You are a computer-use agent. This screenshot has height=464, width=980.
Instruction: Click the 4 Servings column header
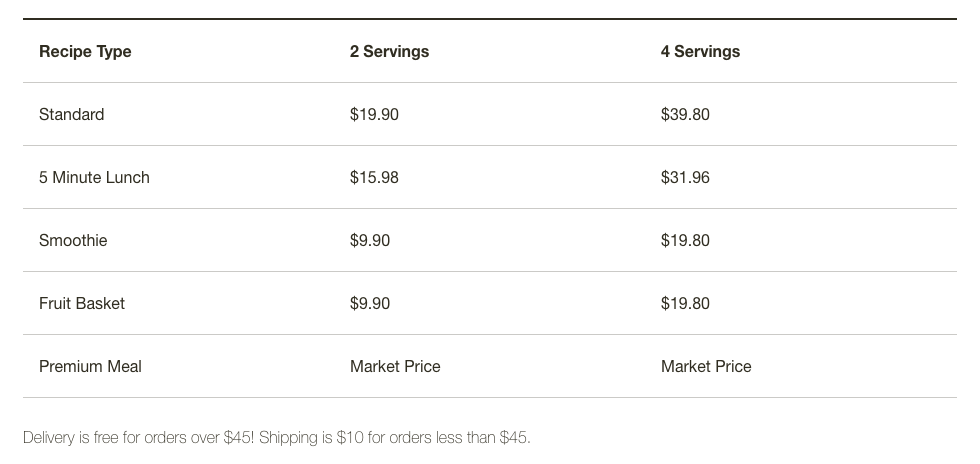(x=700, y=51)
